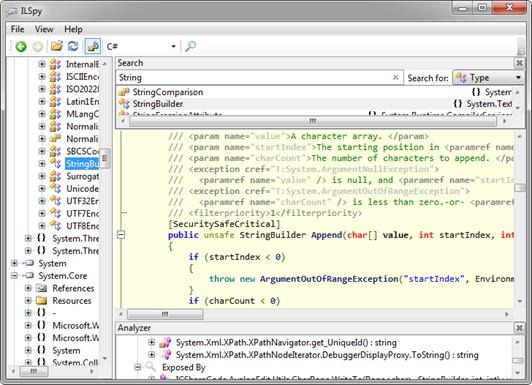Click the get_UniqueId method icon
Screen dimensions: 532x385
point(165,343)
